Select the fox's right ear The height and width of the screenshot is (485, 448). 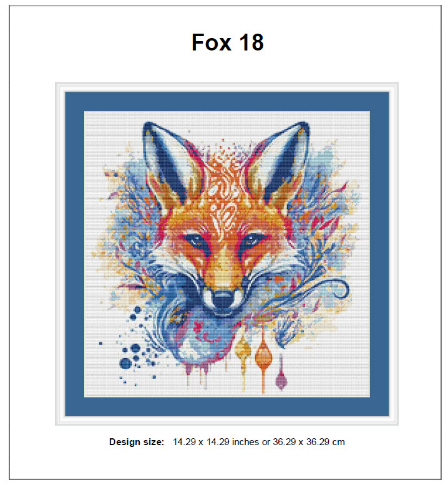tap(281, 161)
